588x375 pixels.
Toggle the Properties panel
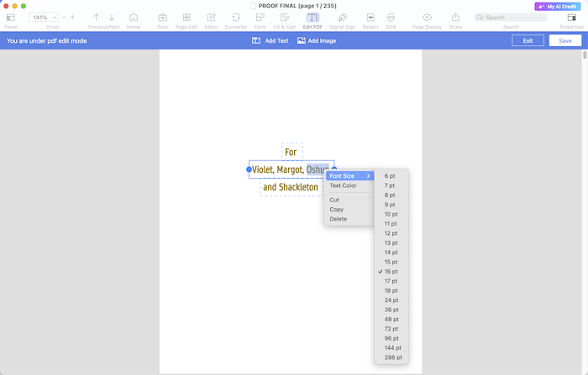point(571,18)
